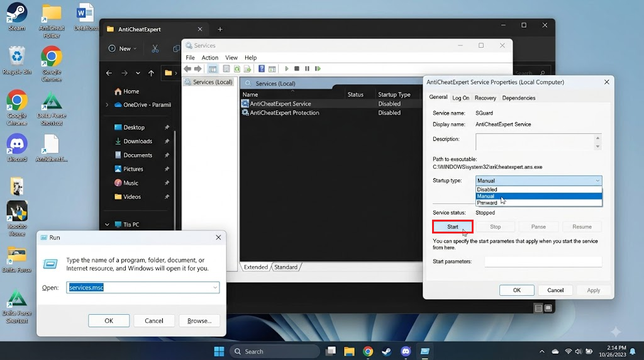Open Downloads in Explorer sidebar
Screen dimensions: 644x360
pos(134,141)
